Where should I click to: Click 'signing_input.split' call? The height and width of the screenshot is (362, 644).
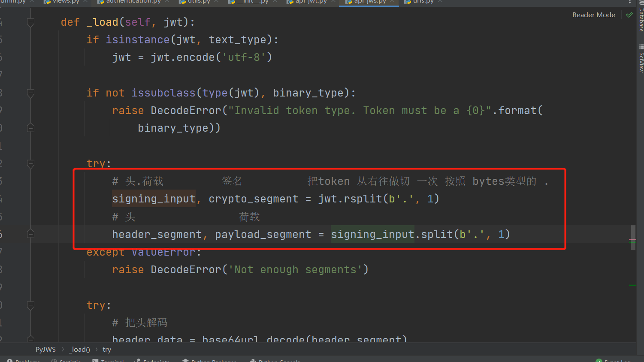(392, 235)
